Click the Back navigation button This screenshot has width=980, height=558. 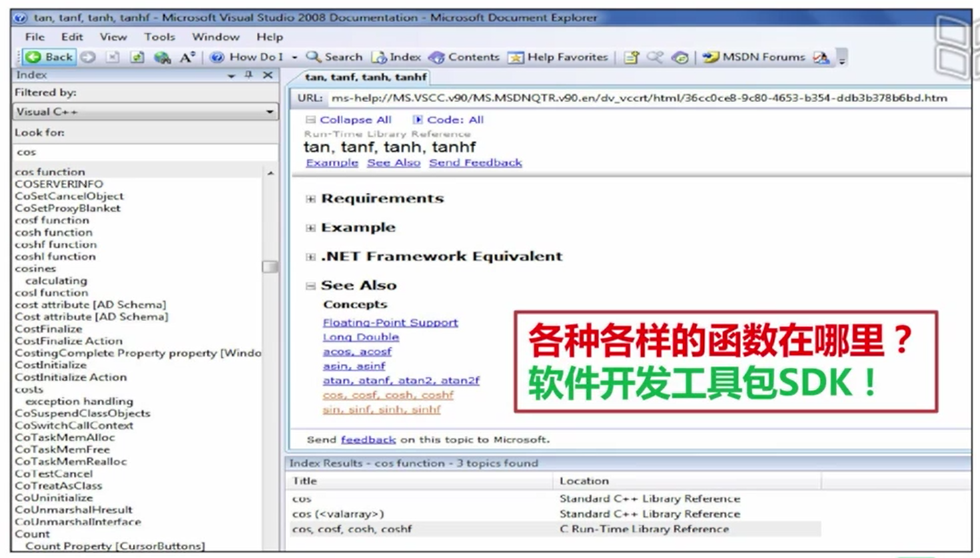[49, 57]
